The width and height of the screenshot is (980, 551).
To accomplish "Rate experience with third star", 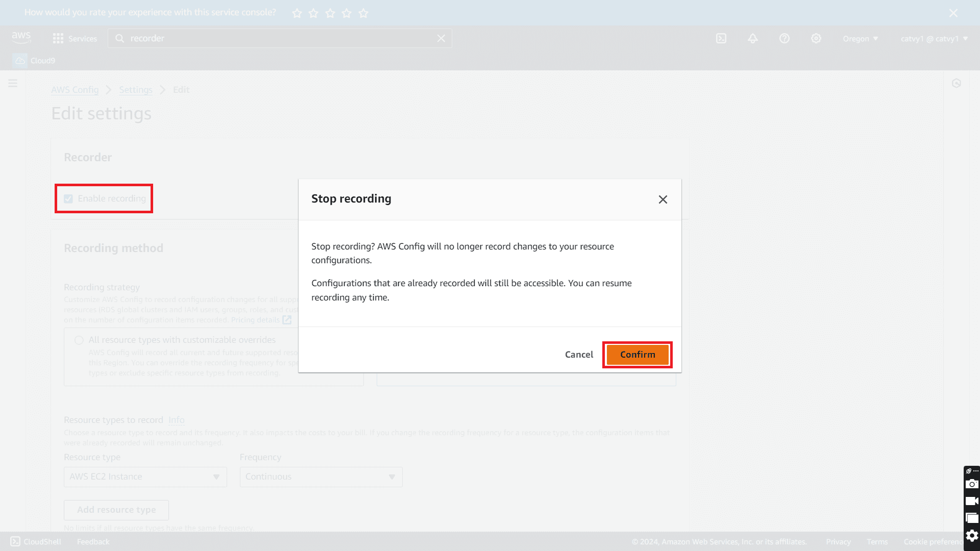I will tap(330, 13).
